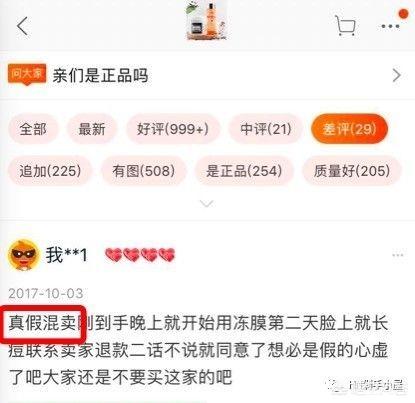Tap the product thumbnail image in header
The width and height of the screenshot is (415, 403).
click(207, 21)
